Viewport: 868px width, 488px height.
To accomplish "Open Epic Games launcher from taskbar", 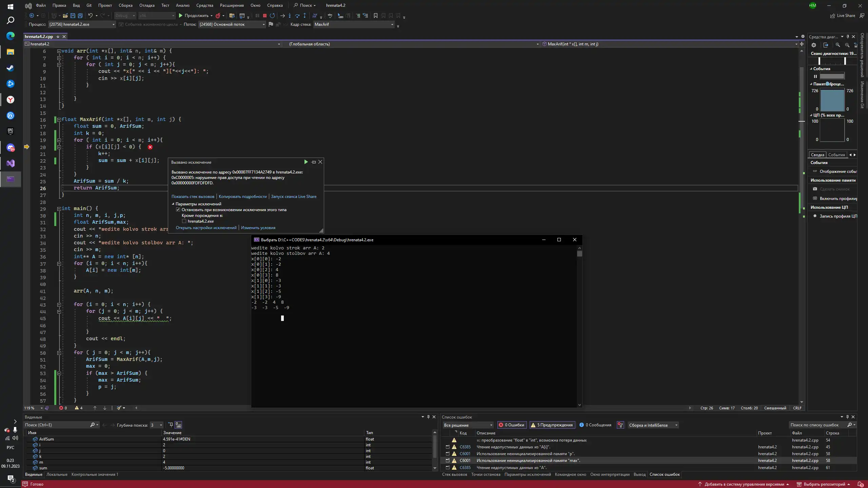I will point(11,131).
